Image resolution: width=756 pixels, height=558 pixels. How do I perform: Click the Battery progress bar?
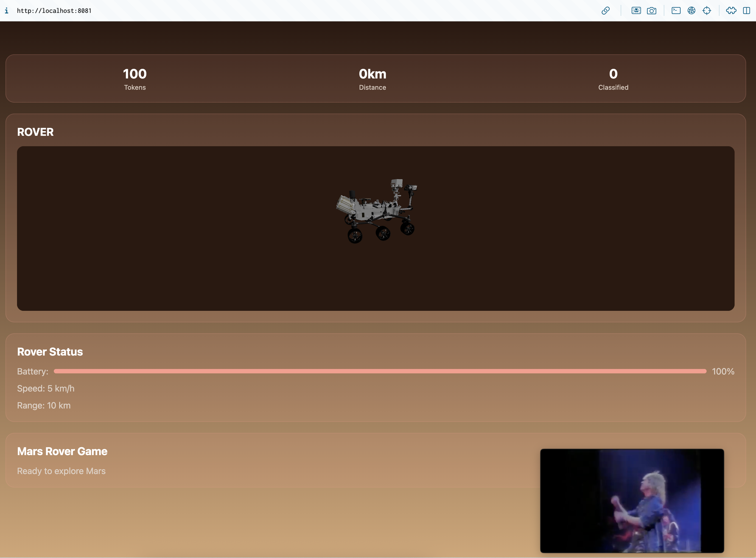pyautogui.click(x=380, y=371)
